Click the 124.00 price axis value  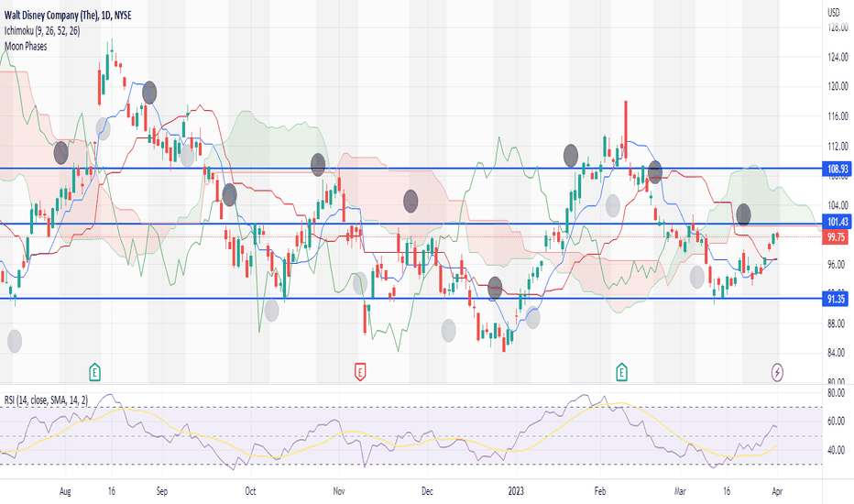(x=838, y=57)
